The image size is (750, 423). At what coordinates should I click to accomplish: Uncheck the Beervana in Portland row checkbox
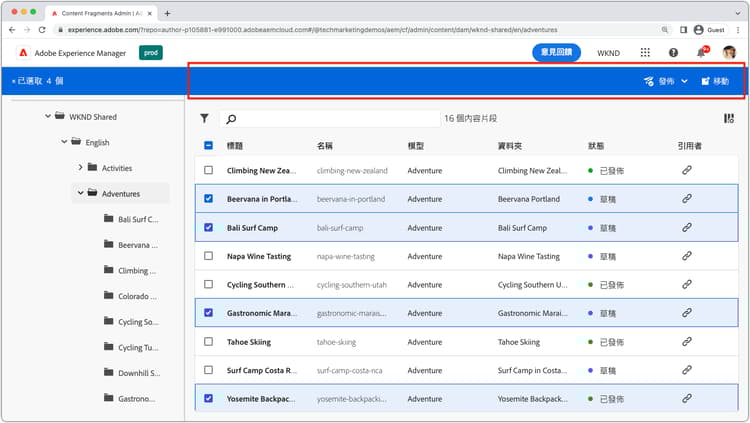point(209,198)
